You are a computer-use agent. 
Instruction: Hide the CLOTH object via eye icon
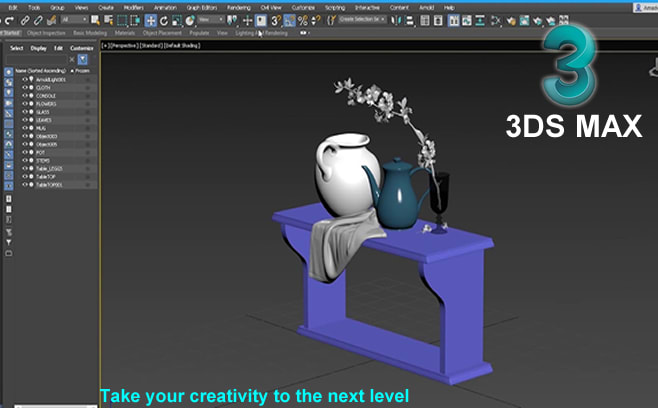click(x=25, y=87)
